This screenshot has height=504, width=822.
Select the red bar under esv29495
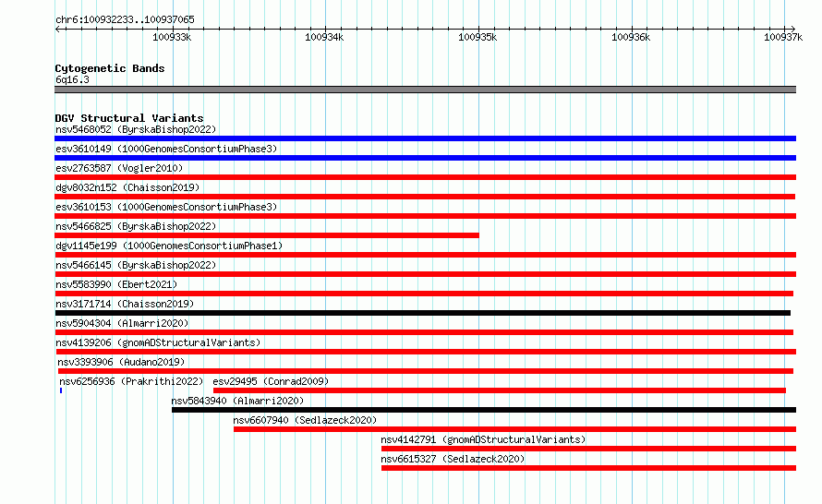[500, 390]
